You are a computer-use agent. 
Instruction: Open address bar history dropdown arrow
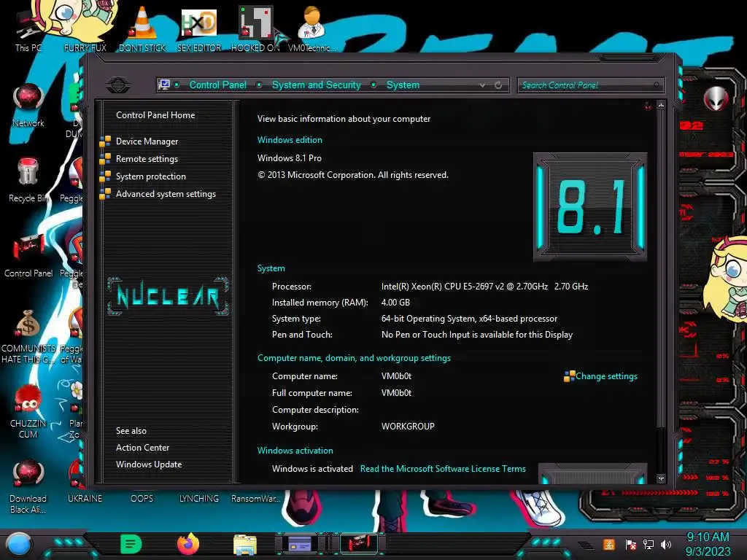(483, 85)
